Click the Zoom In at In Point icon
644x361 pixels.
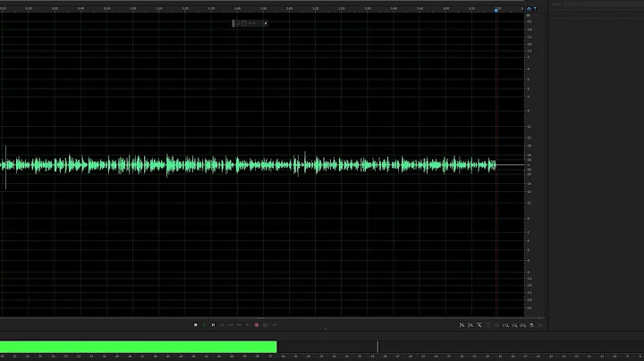(x=505, y=325)
